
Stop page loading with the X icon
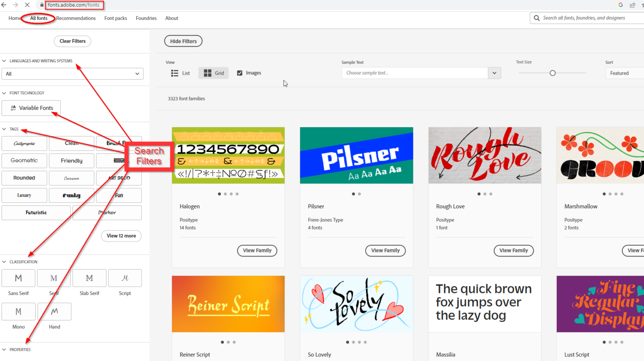[27, 5]
